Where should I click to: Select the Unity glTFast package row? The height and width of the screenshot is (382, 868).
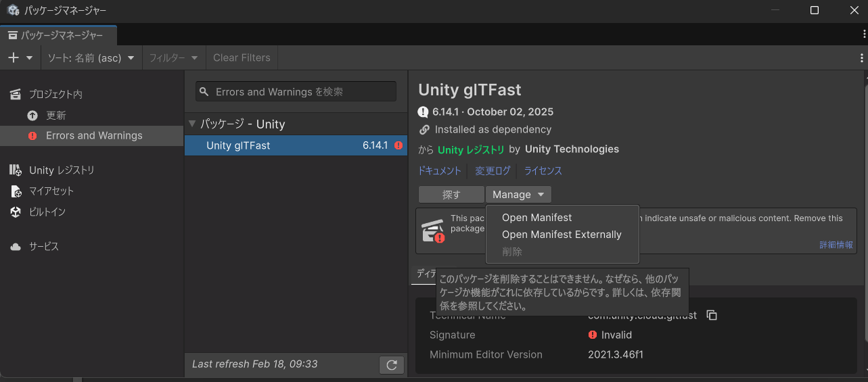pyautogui.click(x=296, y=145)
